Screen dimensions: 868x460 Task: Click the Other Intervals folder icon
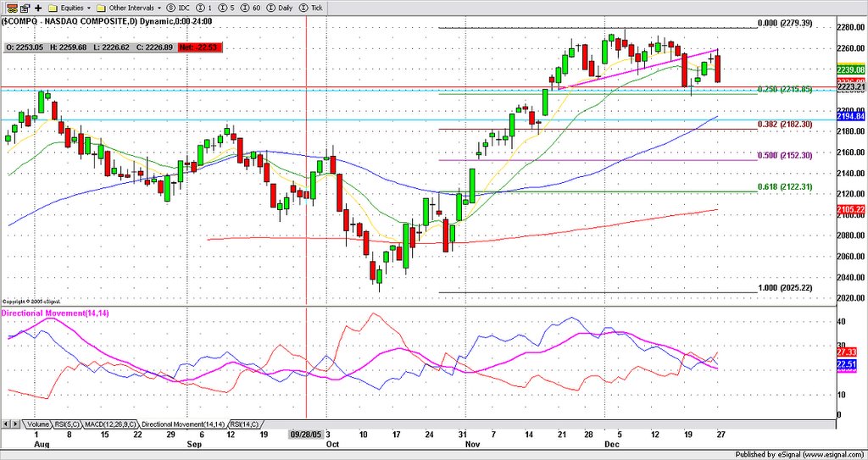click(101, 8)
